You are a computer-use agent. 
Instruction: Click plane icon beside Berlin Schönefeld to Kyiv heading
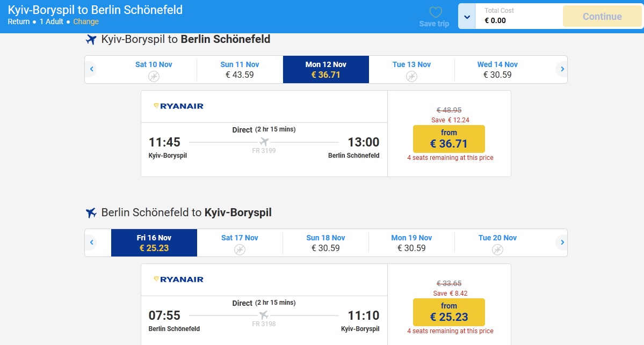(x=91, y=212)
